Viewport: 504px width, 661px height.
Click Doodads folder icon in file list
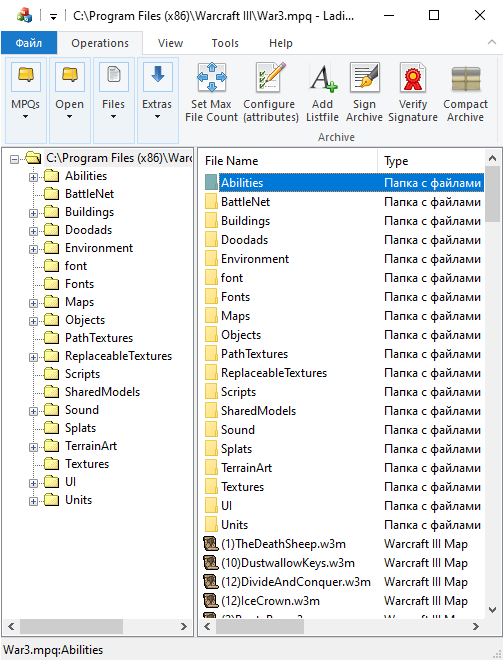tap(211, 240)
